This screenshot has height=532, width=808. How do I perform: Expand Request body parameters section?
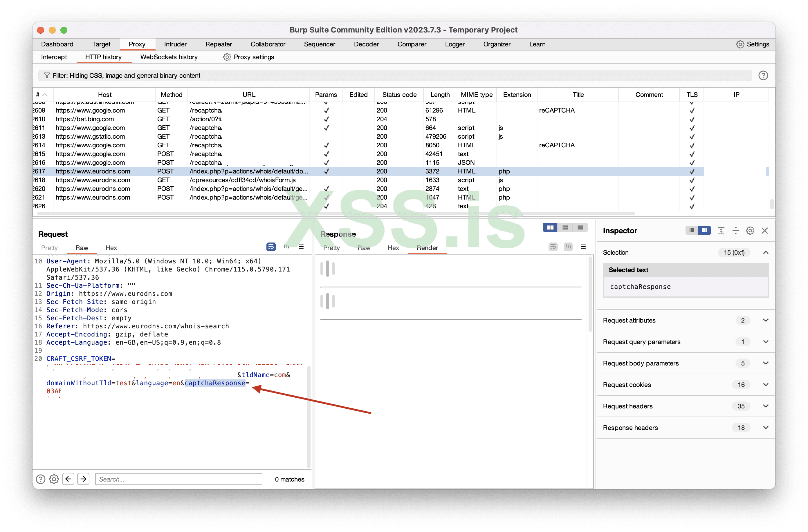(766, 363)
